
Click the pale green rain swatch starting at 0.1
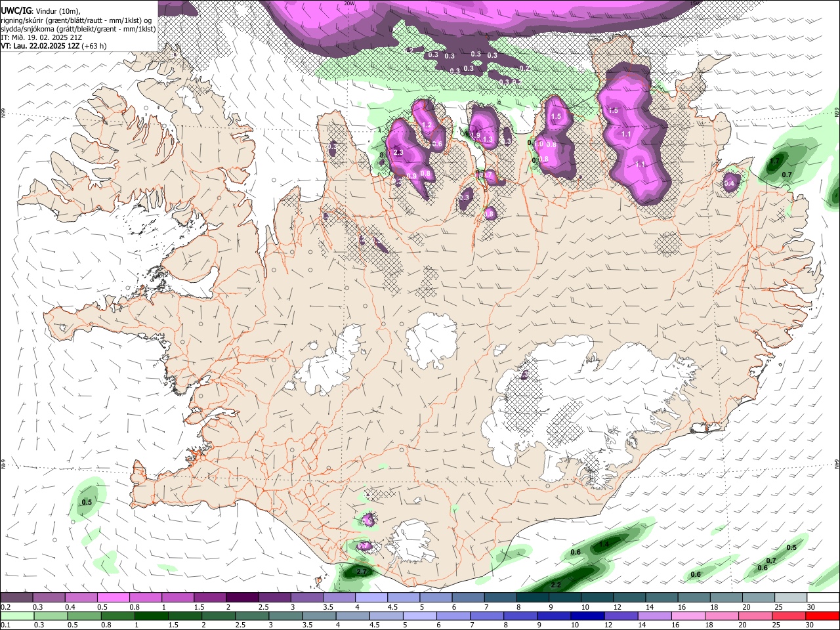click(x=16, y=616)
